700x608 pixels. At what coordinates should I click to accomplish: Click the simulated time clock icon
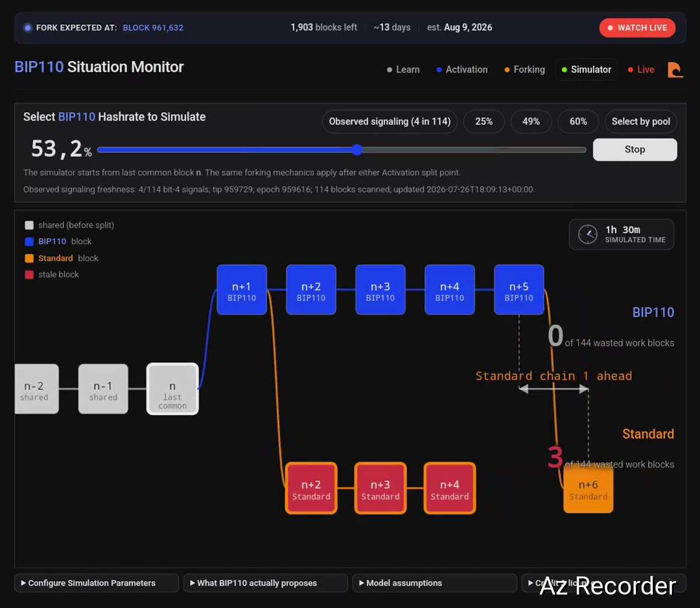(587, 235)
